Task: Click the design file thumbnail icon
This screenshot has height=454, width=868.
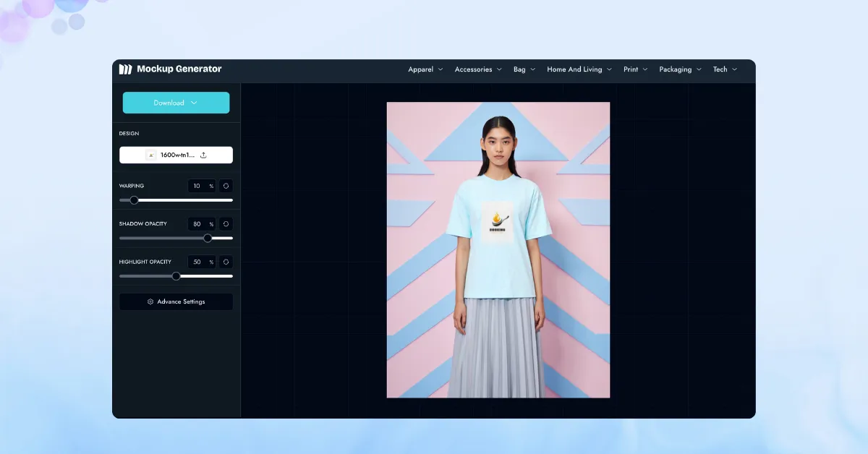Action: [151, 155]
